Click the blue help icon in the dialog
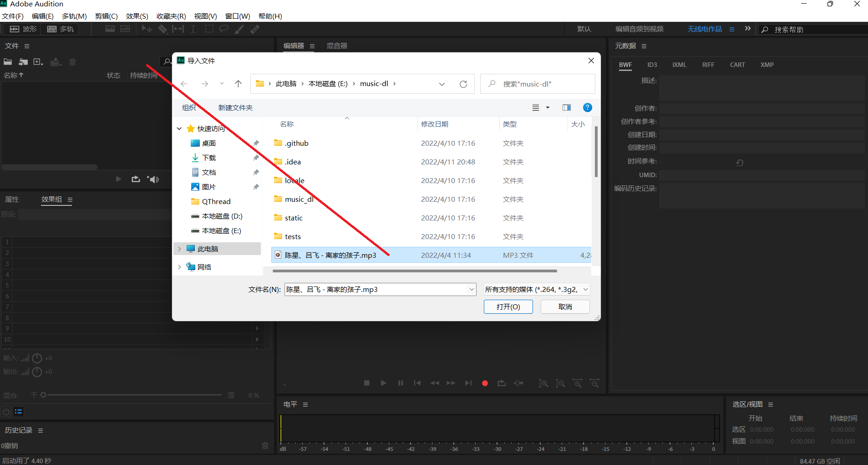 pos(588,107)
